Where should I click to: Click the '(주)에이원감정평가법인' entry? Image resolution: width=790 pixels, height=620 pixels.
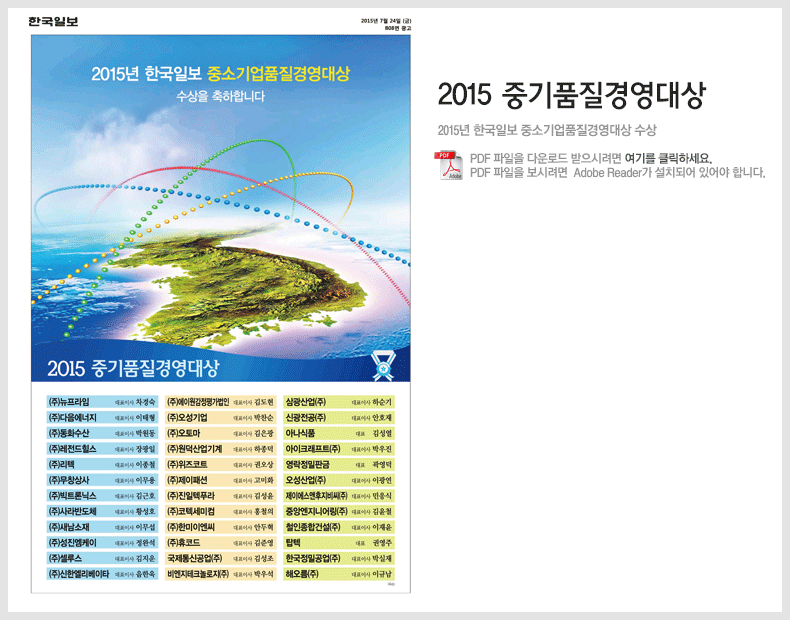(x=221, y=402)
